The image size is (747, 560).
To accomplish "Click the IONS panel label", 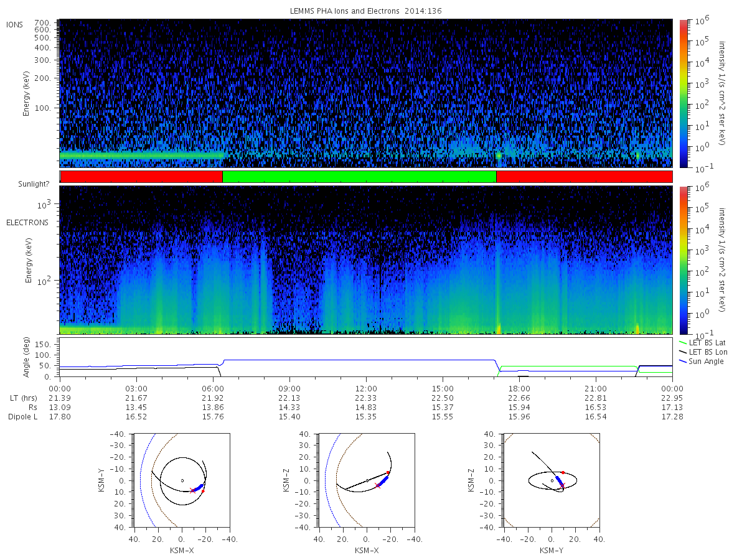I will (x=16, y=24).
